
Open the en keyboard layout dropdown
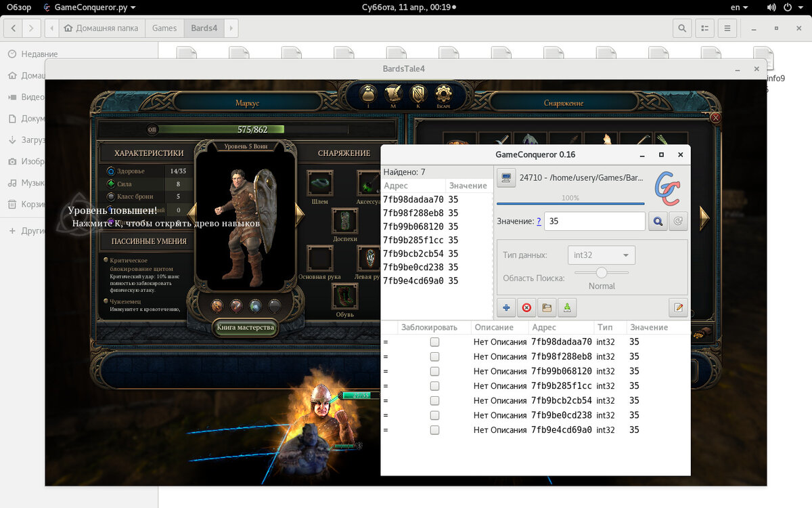(x=740, y=7)
